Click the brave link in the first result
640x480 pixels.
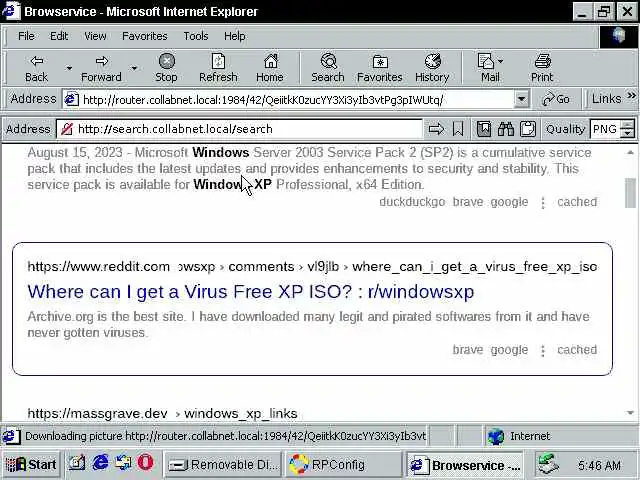tap(468, 202)
